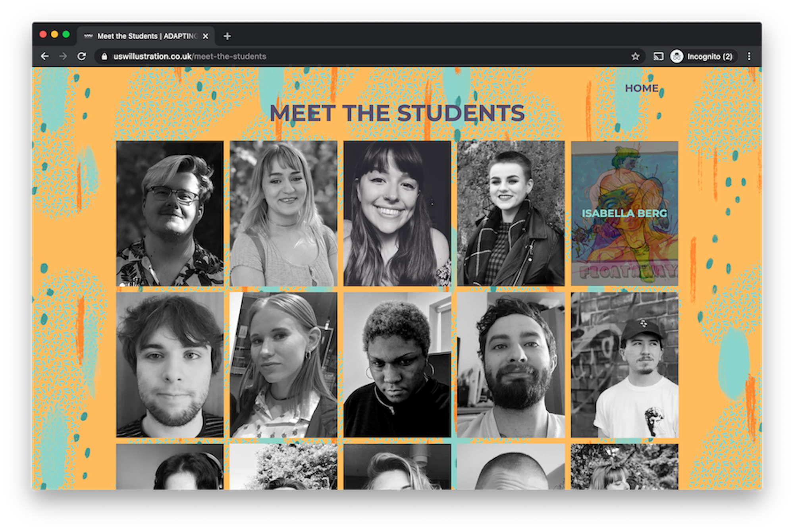The height and width of the screenshot is (532, 794).
Task: Bookmark page with the star icon
Action: coord(635,56)
